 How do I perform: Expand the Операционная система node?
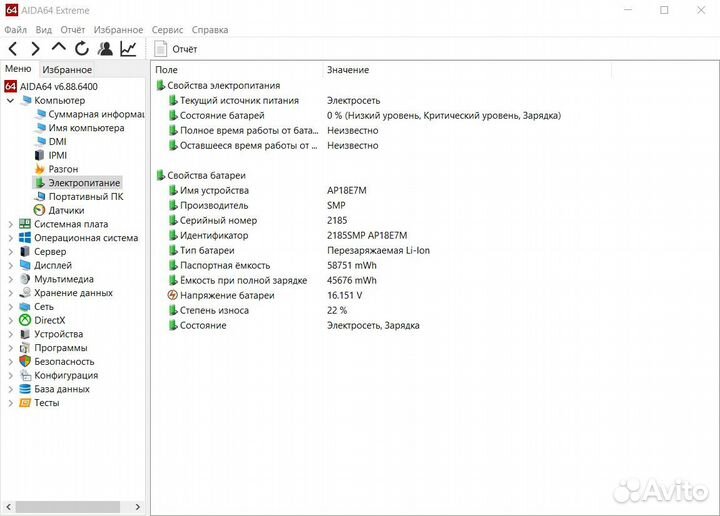tap(11, 238)
